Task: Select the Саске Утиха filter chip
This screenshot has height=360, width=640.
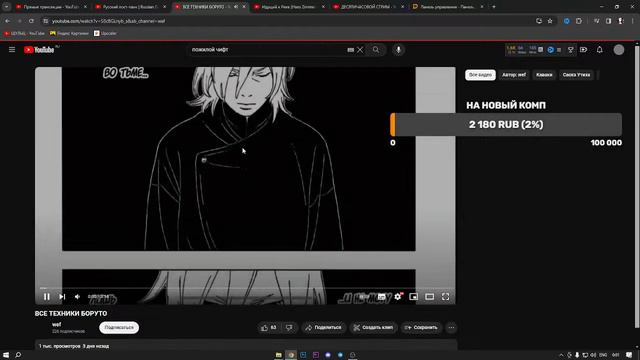Action: [576, 75]
